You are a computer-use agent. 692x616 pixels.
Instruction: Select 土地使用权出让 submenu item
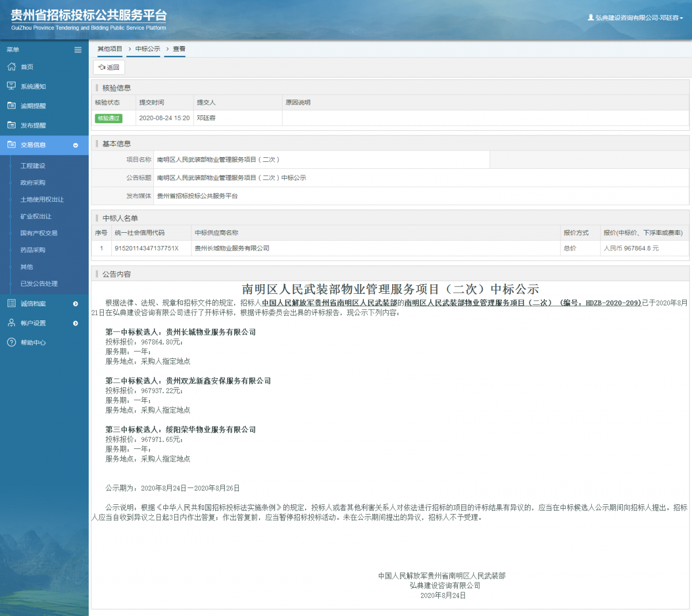[42, 199]
